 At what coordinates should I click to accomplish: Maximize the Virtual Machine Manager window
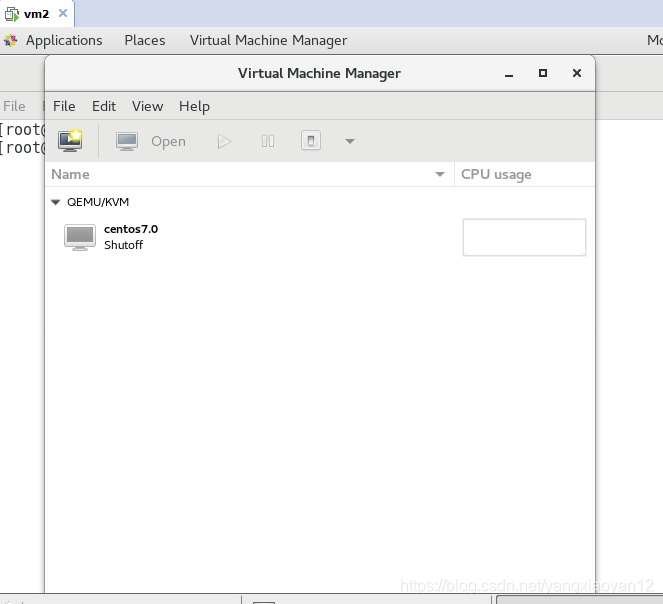[543, 73]
